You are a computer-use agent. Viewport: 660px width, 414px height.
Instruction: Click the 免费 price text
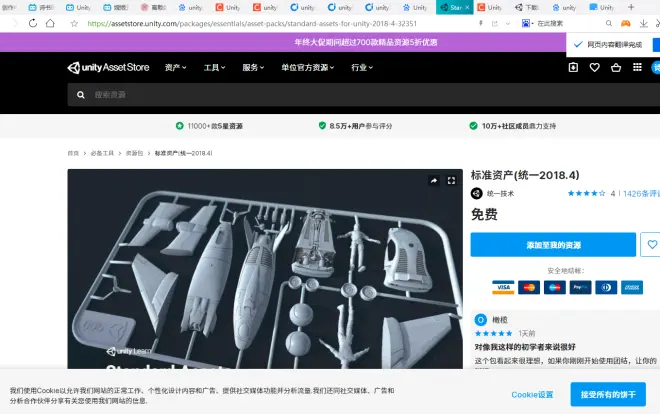(x=484, y=215)
